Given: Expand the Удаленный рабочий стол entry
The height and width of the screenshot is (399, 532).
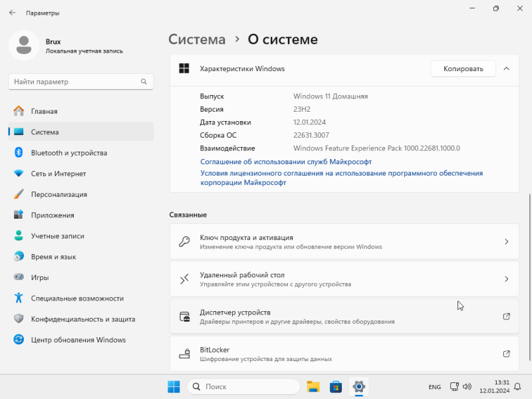Looking at the screenshot, I should [344, 279].
